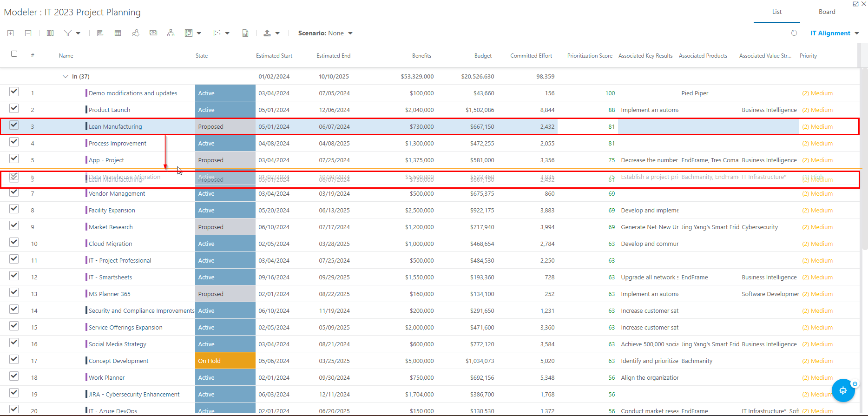868x416 pixels.
Task: Click the orange On Hold state cell
Action: tap(225, 361)
